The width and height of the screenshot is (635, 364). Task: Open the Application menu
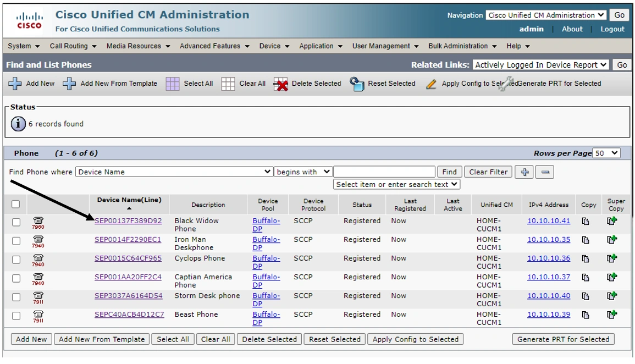pos(321,46)
